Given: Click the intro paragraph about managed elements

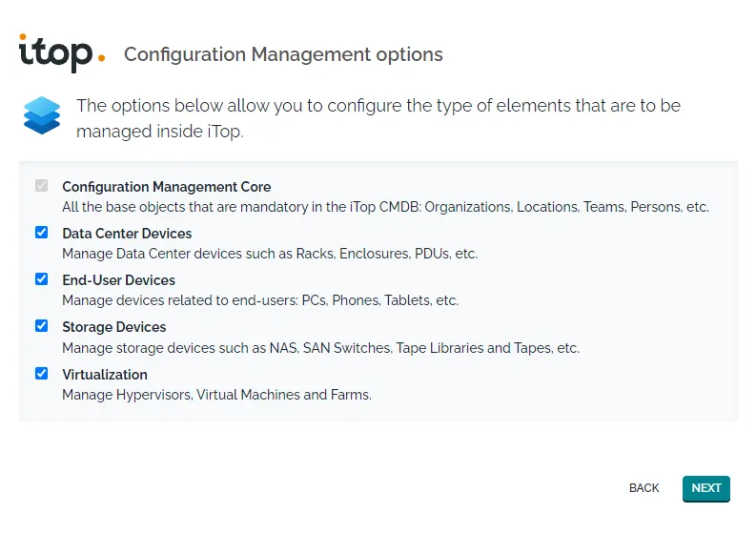Looking at the screenshot, I should pos(378,118).
